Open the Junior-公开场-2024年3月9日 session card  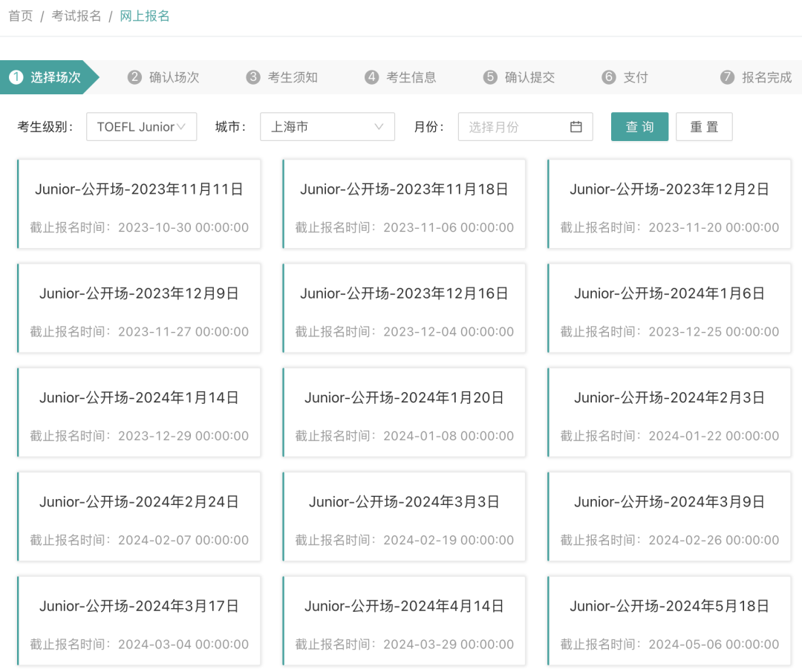pyautogui.click(x=670, y=517)
